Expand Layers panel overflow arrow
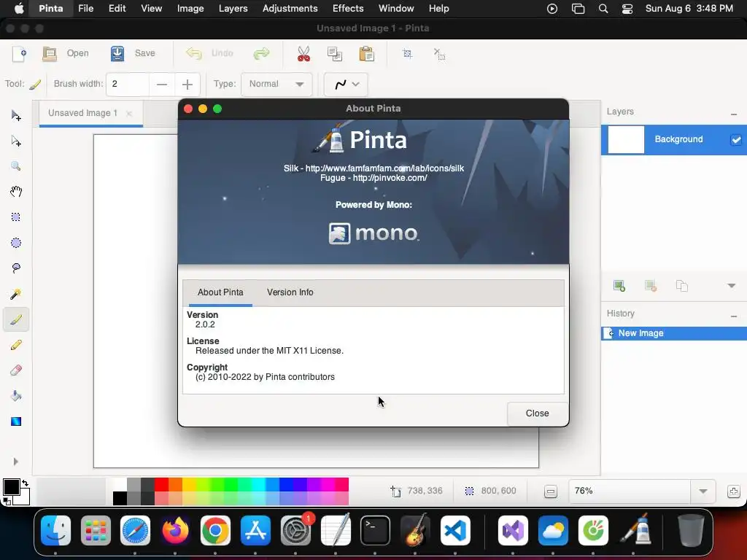This screenshot has height=560, width=747. pos(731,286)
